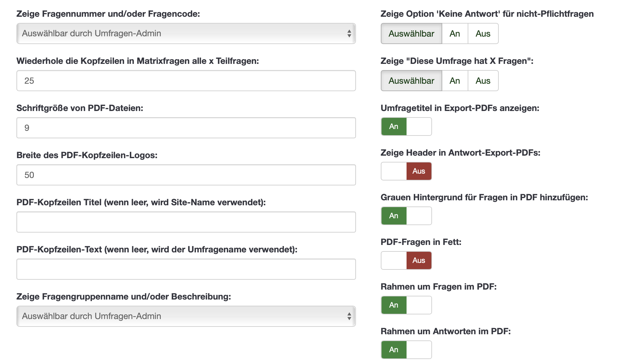This screenshot has width=630, height=364.
Task: Click the 'Schriftgröße von PDF-Dateien' input field
Action: (x=186, y=128)
